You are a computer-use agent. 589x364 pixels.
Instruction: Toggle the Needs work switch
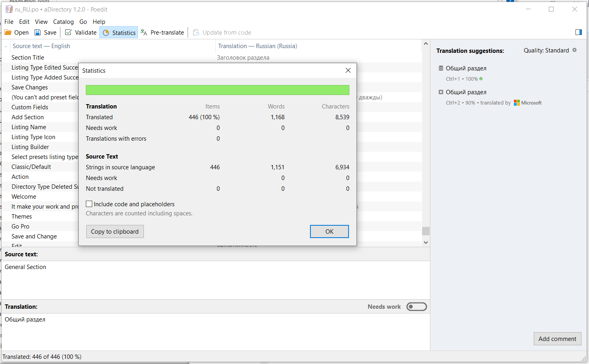click(x=417, y=307)
